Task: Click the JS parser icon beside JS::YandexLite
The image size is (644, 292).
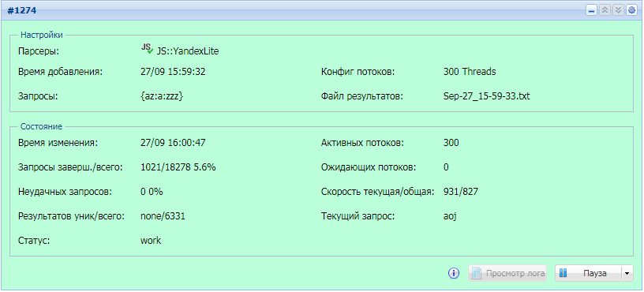Action: coord(147,49)
